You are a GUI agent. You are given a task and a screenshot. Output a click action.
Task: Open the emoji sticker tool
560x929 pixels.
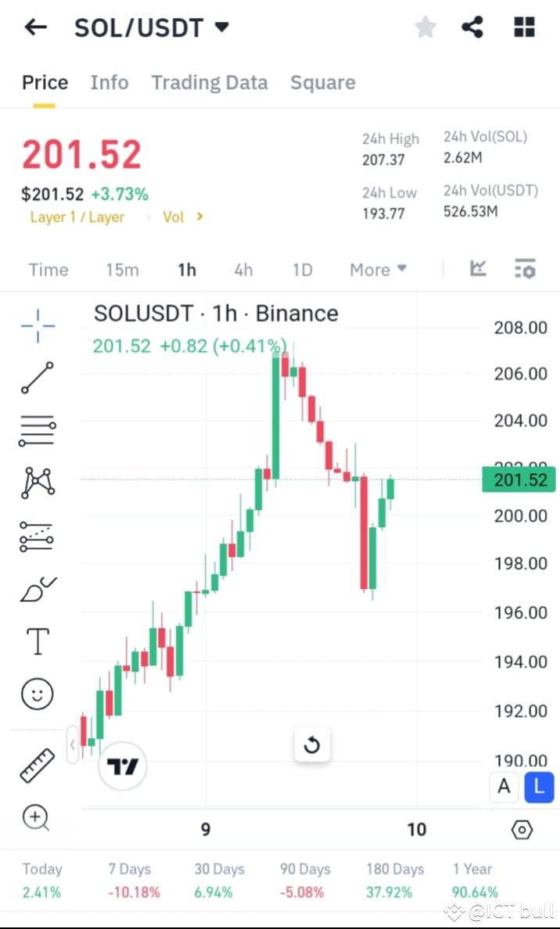pyautogui.click(x=38, y=694)
